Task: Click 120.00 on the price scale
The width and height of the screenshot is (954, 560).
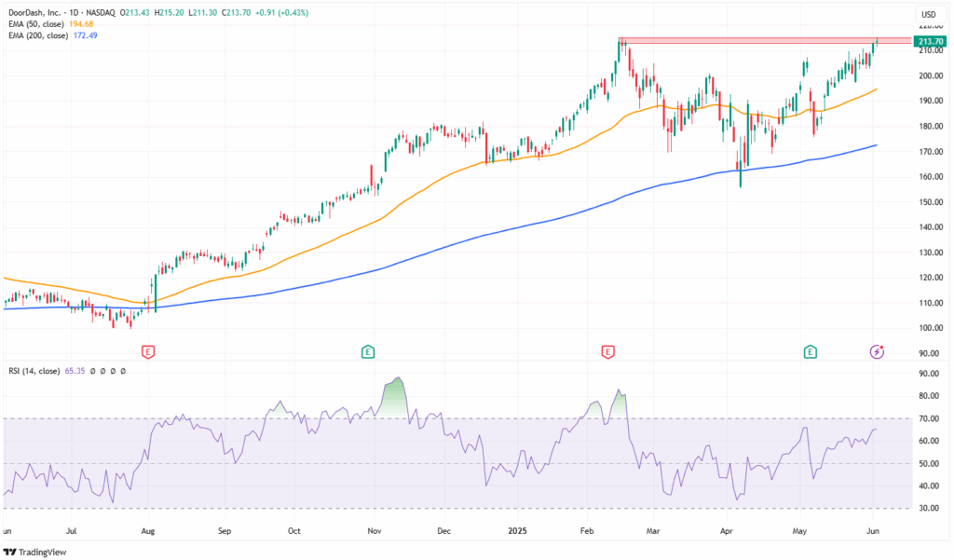Action: pos(931,278)
